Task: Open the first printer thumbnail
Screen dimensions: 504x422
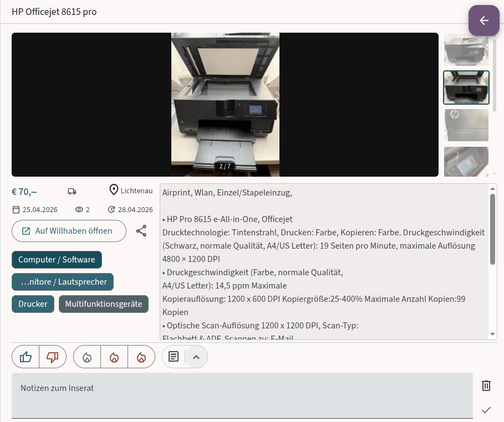Action: click(466, 50)
